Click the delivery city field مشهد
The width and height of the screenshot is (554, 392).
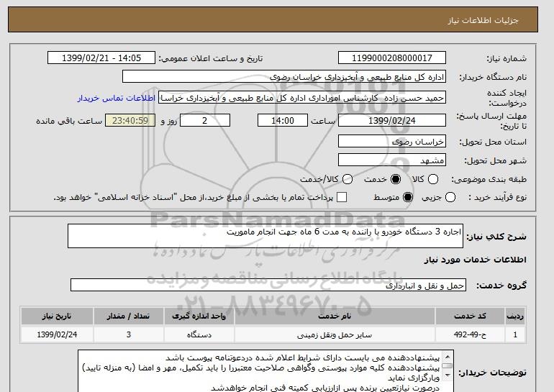392,160
